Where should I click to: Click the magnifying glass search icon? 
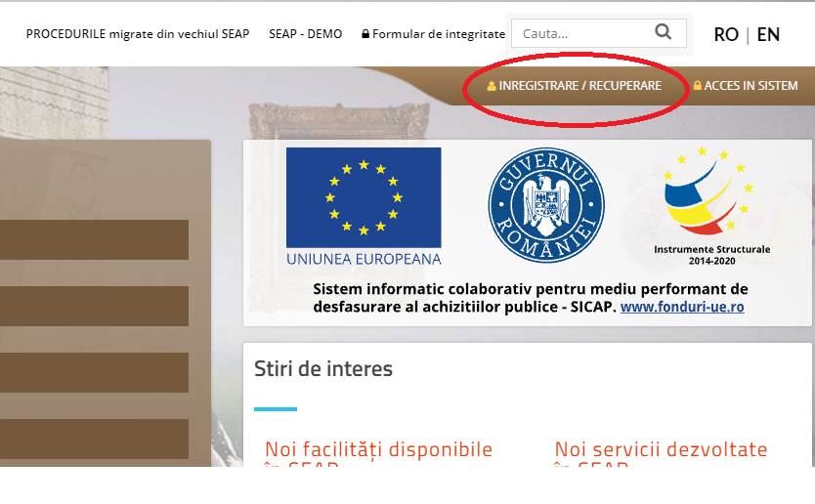[x=663, y=31]
